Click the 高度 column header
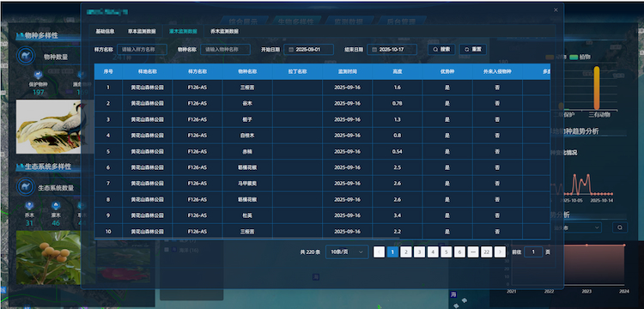 (x=398, y=71)
